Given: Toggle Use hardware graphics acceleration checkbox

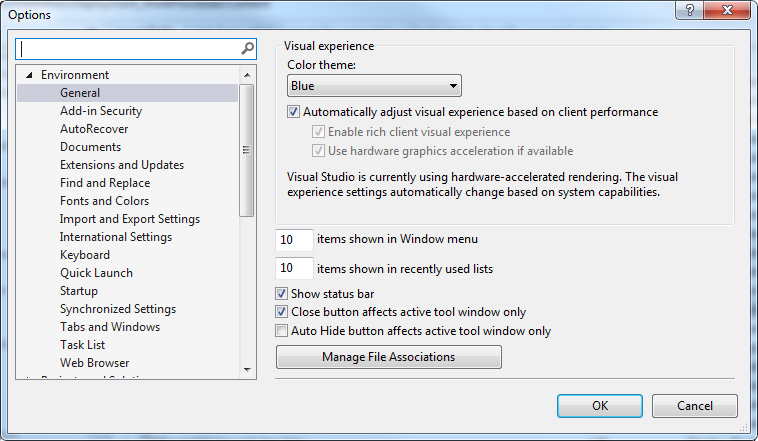Looking at the screenshot, I should (318, 150).
